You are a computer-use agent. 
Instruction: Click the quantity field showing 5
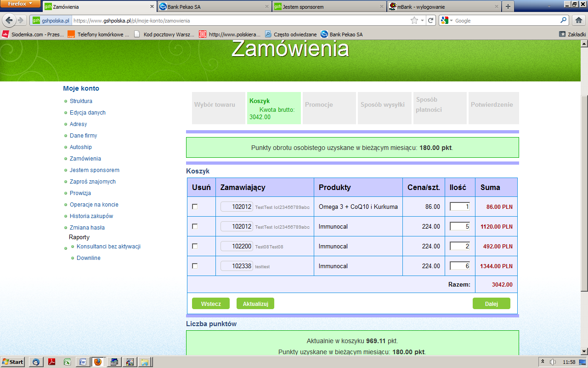(460, 226)
